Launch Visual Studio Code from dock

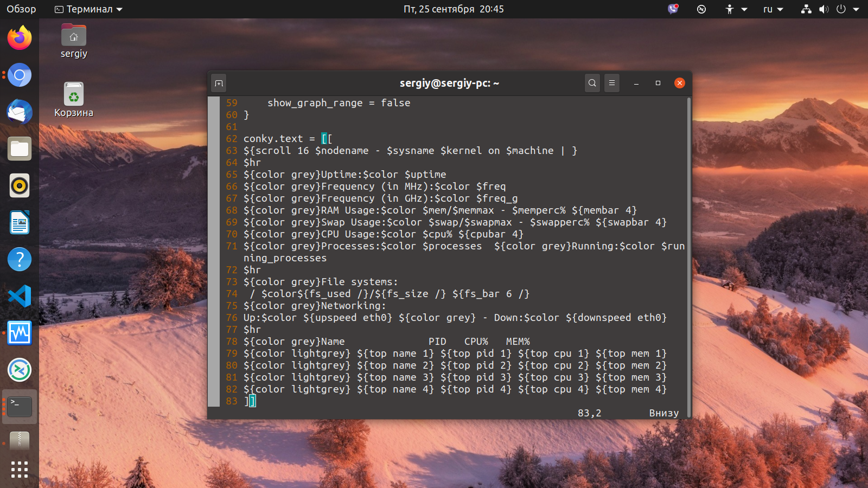pyautogui.click(x=20, y=296)
